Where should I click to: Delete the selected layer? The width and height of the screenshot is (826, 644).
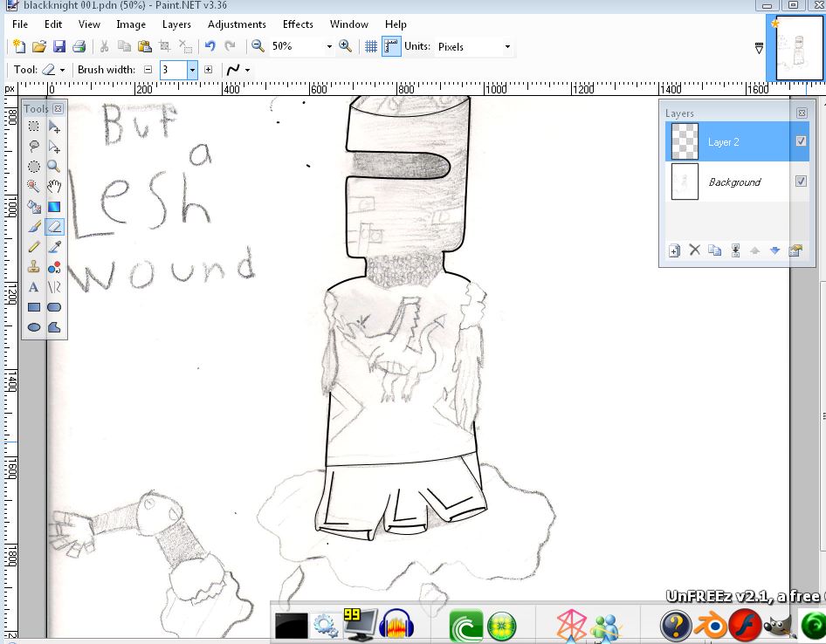pos(695,250)
